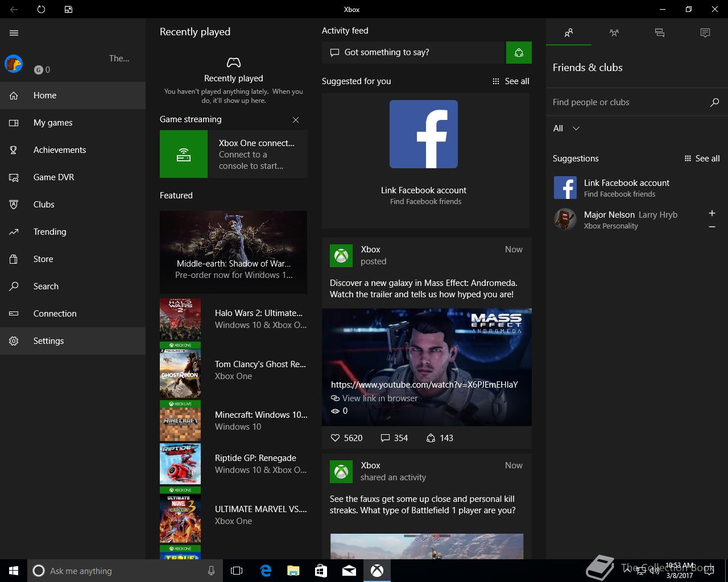728x582 pixels.
Task: Switch to the Messages tab
Action: [x=660, y=33]
